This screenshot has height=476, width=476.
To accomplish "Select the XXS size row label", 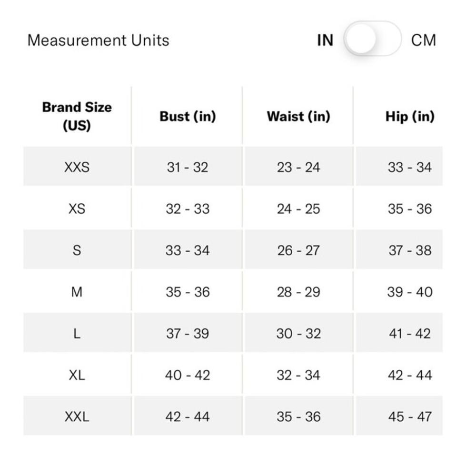I will 77,167.
